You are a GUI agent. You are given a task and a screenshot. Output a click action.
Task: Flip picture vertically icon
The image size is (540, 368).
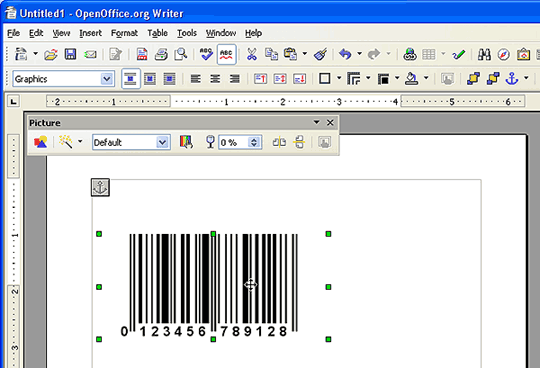[x=299, y=142]
